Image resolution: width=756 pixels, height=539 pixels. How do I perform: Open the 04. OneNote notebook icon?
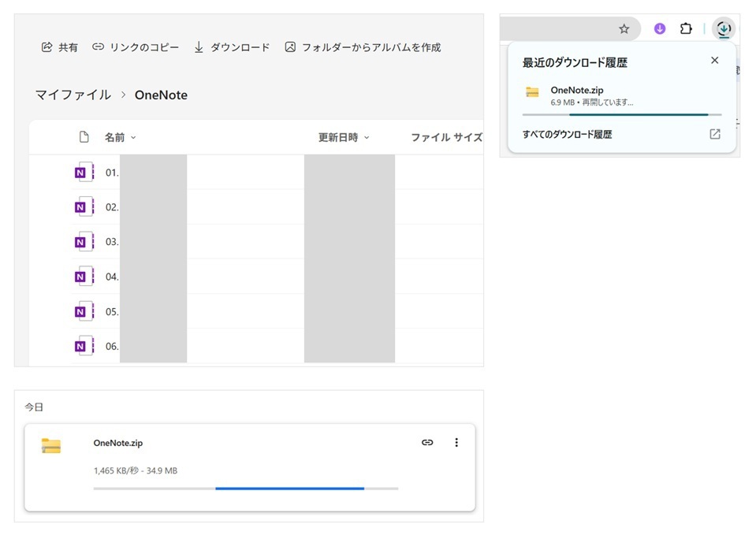[84, 277]
